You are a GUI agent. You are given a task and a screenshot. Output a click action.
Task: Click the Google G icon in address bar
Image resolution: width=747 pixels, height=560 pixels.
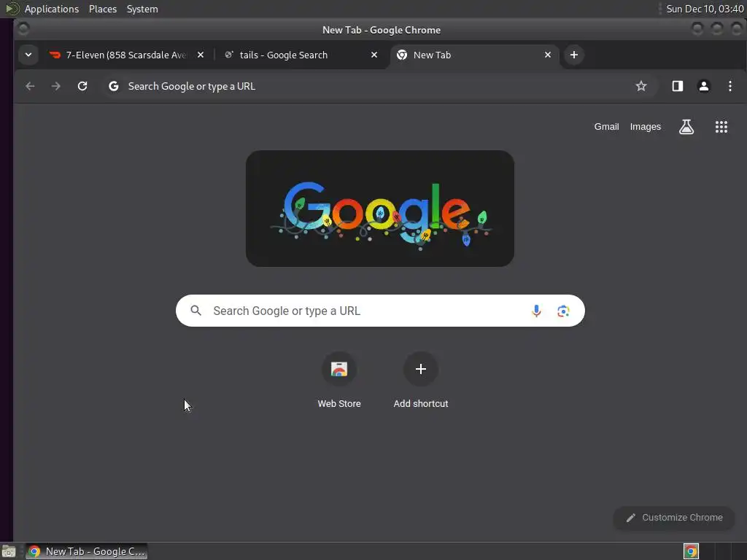[x=113, y=86]
